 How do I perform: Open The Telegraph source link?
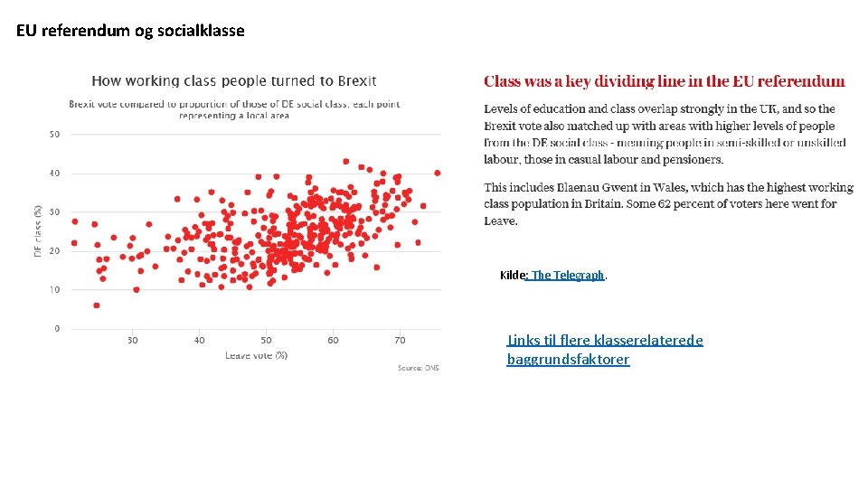(568, 276)
